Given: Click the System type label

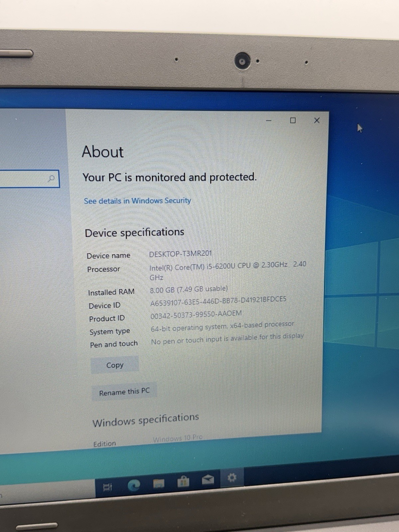Looking at the screenshot, I should [x=110, y=332].
